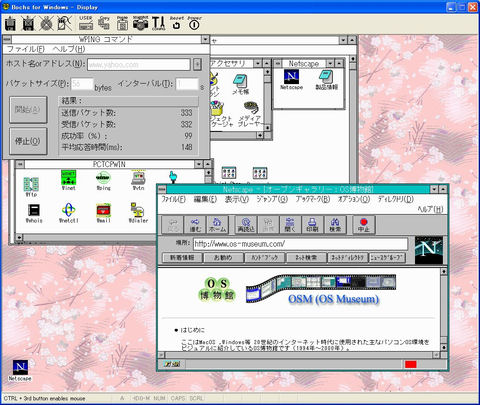The height and width of the screenshot is (405, 480).
Task: Click the USER keyboard shortcut icon
Action: coord(86,23)
